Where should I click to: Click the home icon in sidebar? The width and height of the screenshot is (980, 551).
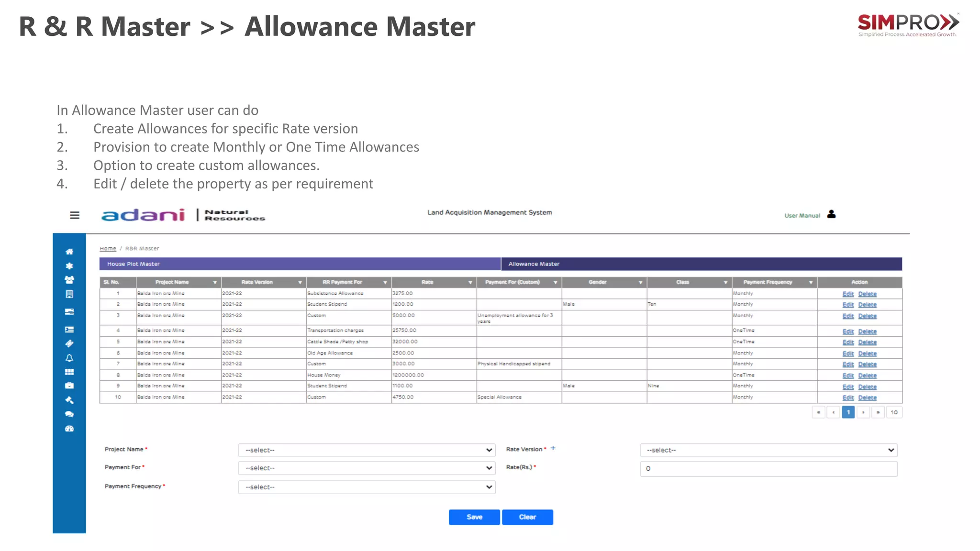point(69,252)
